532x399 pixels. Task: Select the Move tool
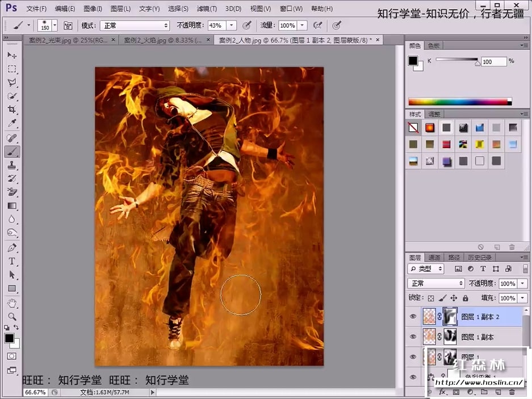coord(12,55)
